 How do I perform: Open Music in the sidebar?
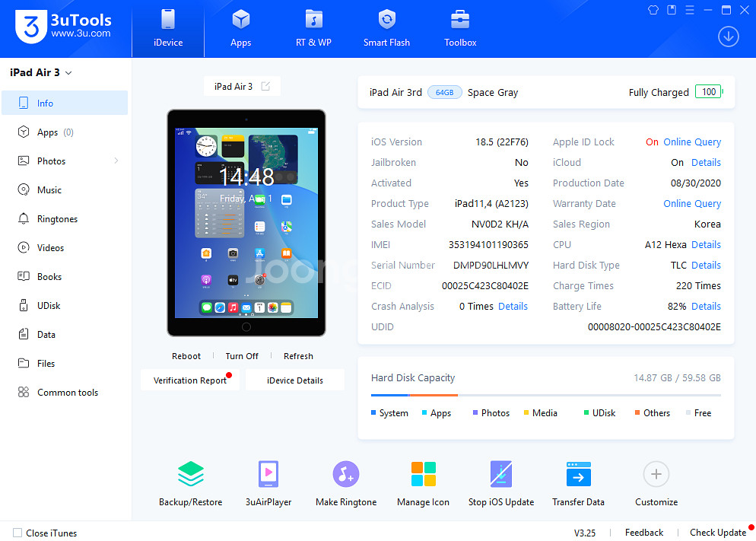[x=65, y=190]
